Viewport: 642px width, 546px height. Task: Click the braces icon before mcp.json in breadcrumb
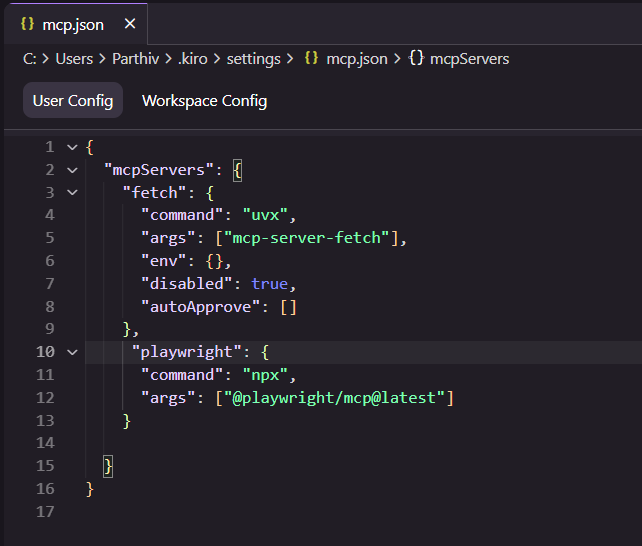tap(311, 59)
